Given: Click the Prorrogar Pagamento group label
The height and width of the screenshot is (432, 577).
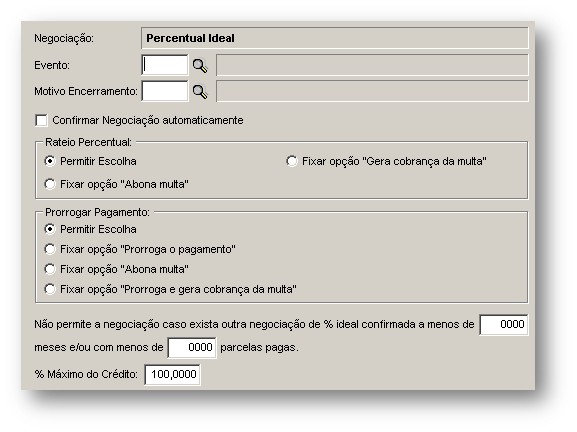Looking at the screenshot, I should point(98,212).
